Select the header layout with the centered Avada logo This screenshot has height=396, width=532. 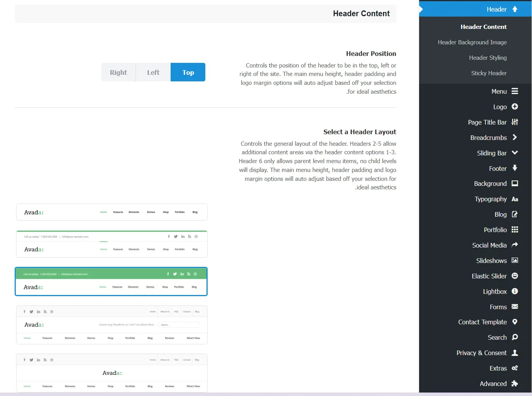point(112,373)
